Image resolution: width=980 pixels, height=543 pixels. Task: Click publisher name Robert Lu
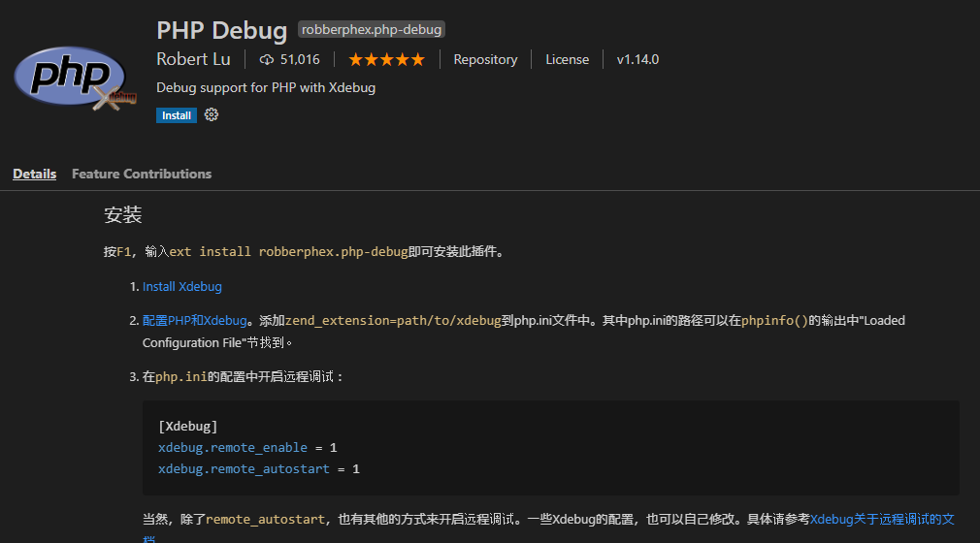coord(193,59)
